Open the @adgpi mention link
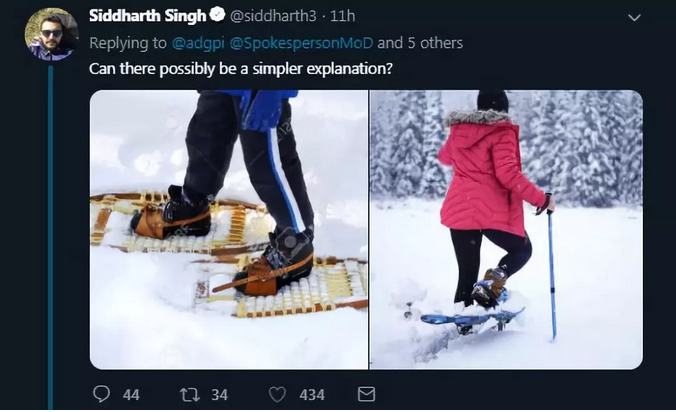This screenshot has height=412, width=676. pyautogui.click(x=200, y=43)
